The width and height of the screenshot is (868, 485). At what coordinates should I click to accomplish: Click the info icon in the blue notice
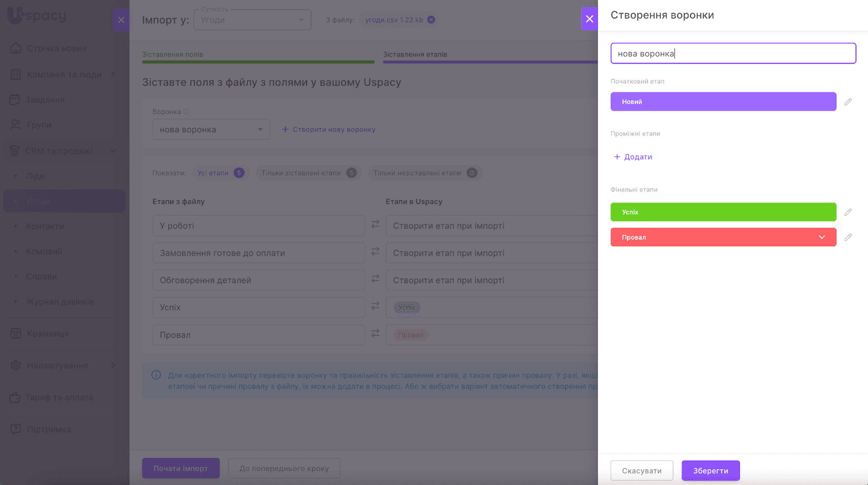pyautogui.click(x=156, y=375)
